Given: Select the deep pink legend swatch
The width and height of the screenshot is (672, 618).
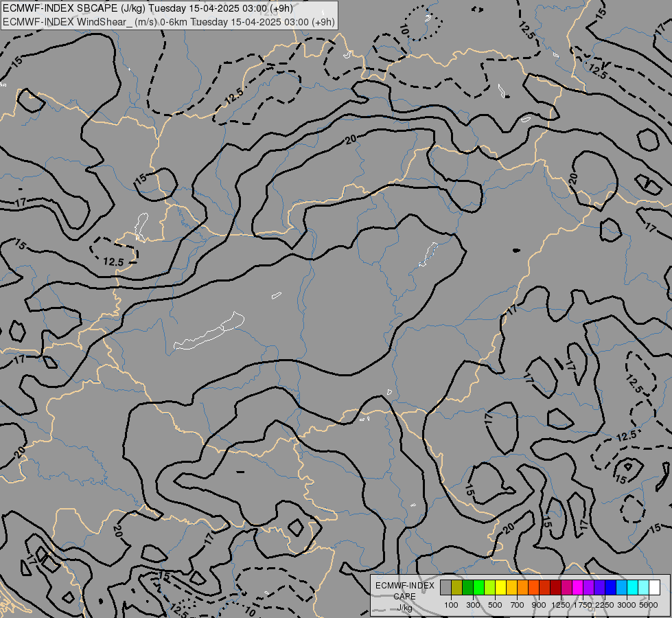Looking at the screenshot, I should 566,588.
